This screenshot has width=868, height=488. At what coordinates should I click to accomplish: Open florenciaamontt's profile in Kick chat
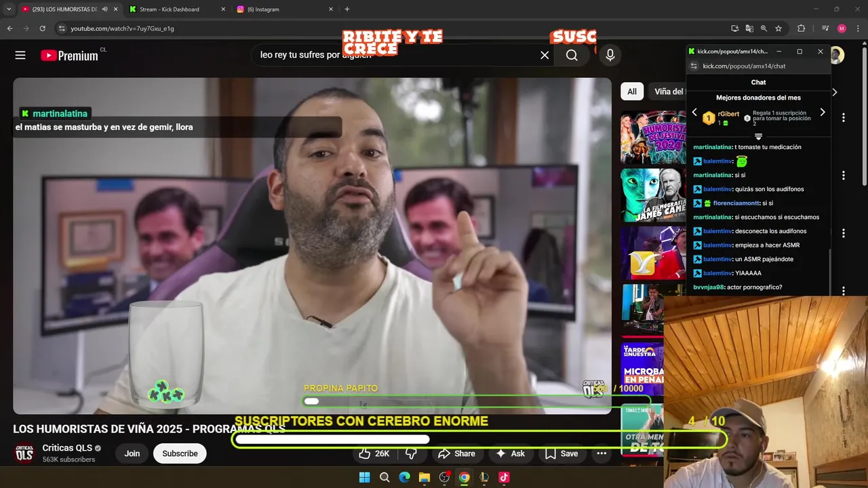coord(736,203)
